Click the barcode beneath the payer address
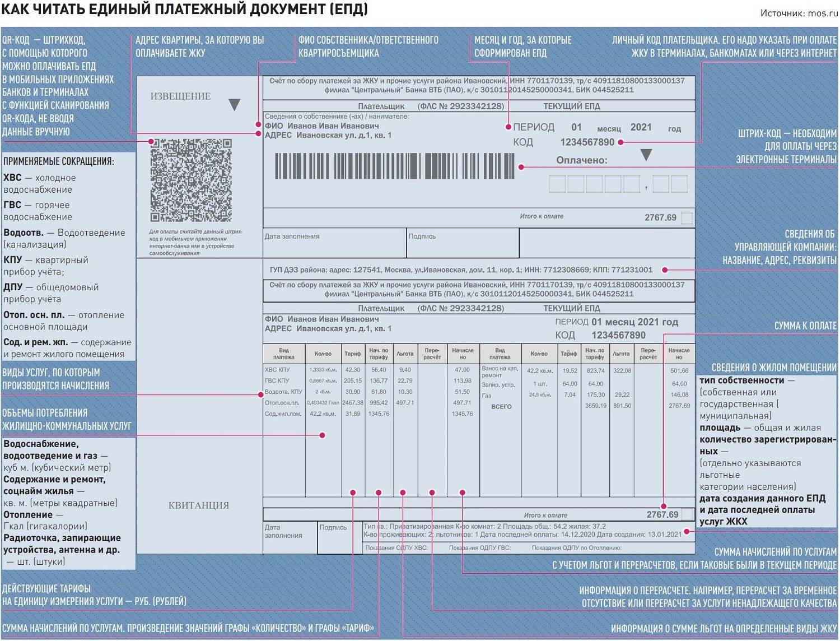 click(394, 166)
